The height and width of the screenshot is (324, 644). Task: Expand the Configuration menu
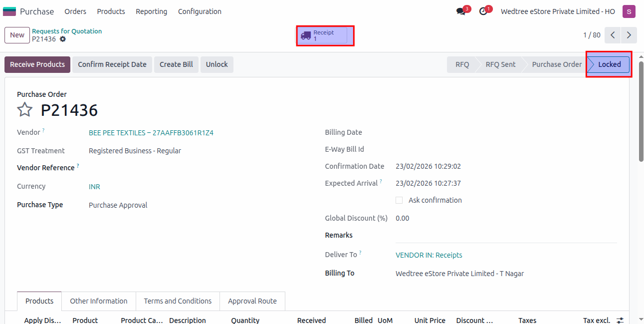[200, 11]
